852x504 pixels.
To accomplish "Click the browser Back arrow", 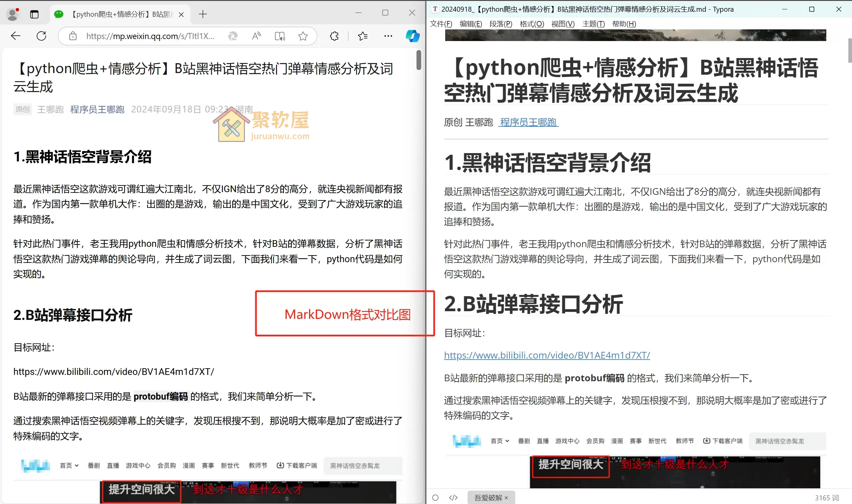I will pyautogui.click(x=15, y=36).
